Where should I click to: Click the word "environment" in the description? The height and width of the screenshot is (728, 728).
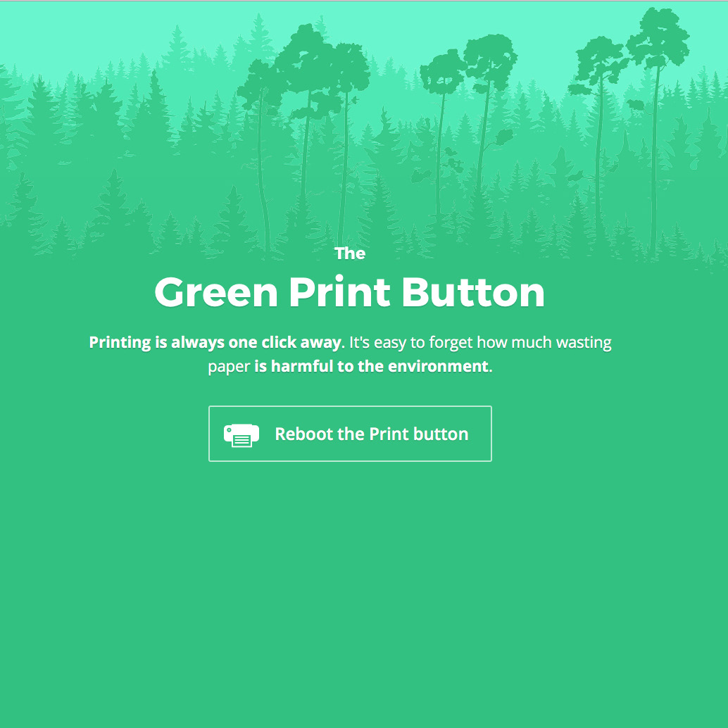coord(438,366)
